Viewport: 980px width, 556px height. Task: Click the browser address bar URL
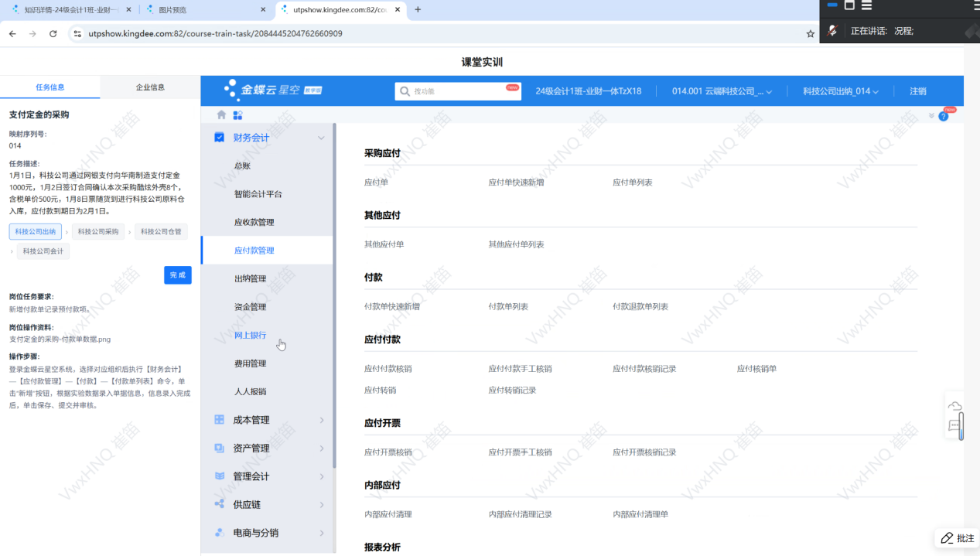pyautogui.click(x=215, y=34)
